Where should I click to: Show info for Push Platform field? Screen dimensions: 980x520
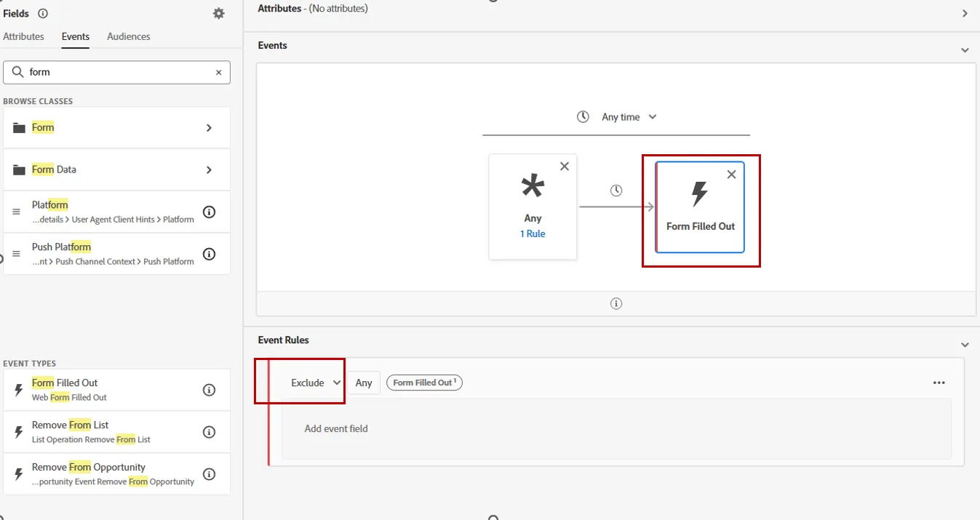pos(209,254)
